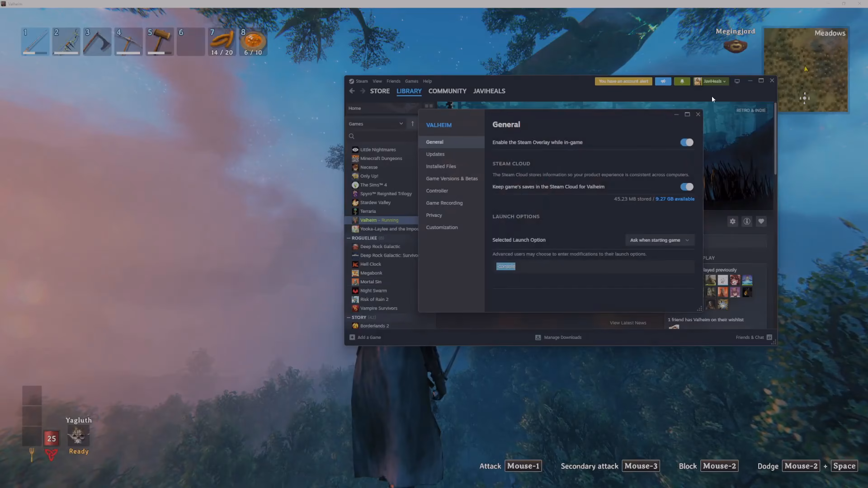
Task: Open the Selected Launch Option dropdown
Action: (x=660, y=240)
